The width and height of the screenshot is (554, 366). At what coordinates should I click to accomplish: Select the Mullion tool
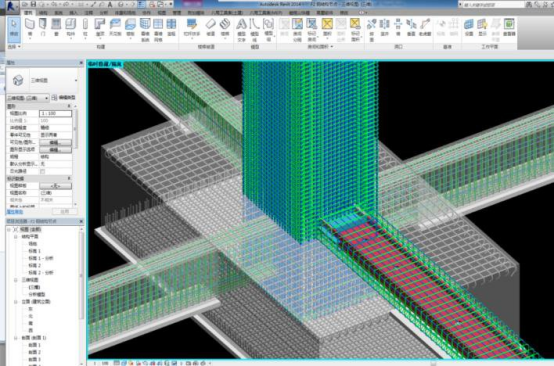[171, 28]
